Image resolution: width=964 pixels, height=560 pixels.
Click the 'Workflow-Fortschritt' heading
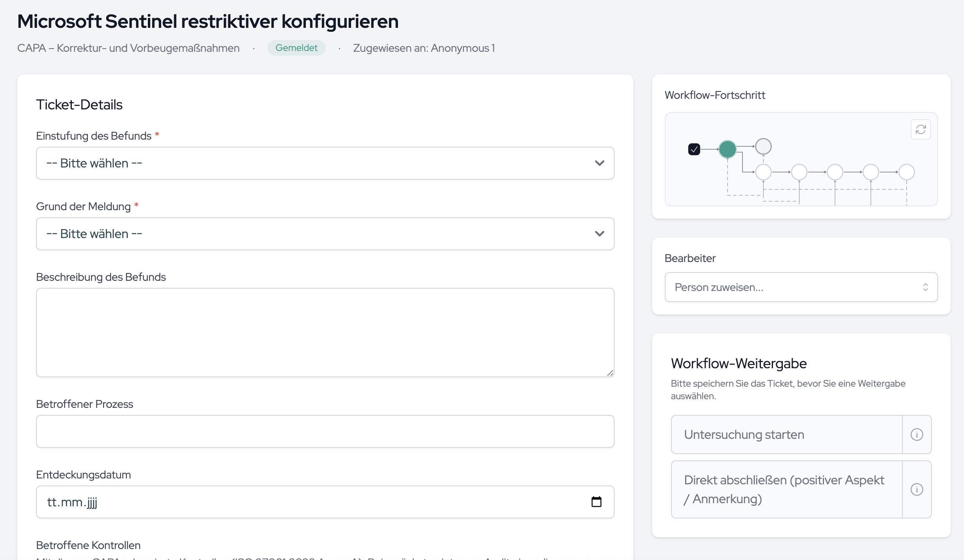point(715,95)
